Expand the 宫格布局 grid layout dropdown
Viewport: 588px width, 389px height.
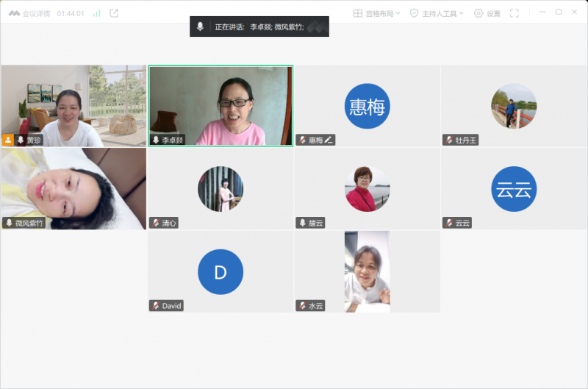tap(376, 13)
